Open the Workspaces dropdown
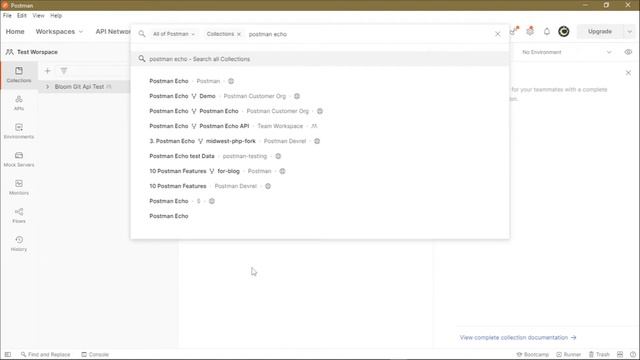 (59, 31)
